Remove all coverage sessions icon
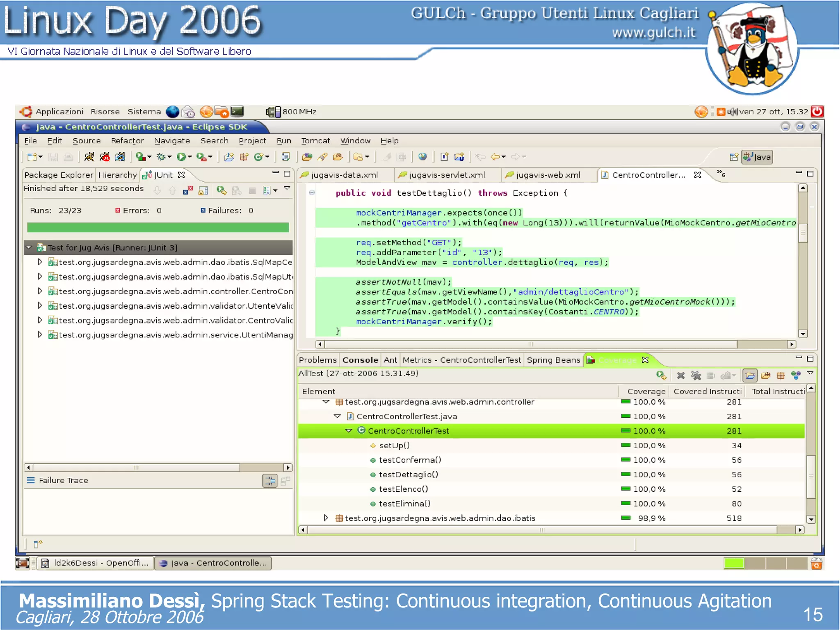This screenshot has width=840, height=630. point(696,375)
